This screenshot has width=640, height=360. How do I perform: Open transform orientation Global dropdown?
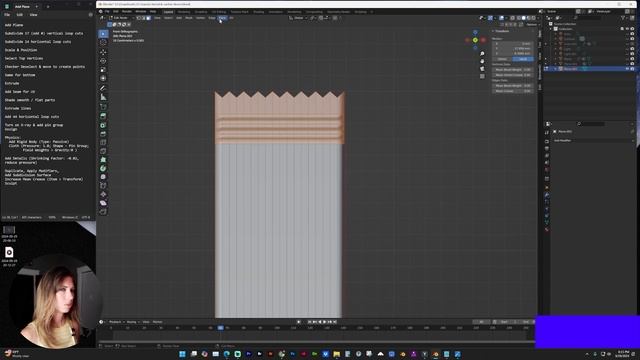click(x=298, y=18)
